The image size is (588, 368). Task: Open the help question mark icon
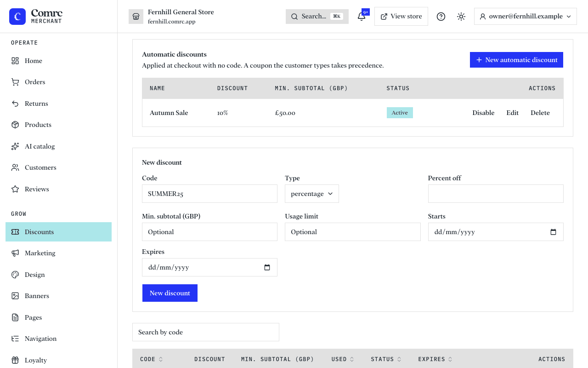(x=441, y=17)
